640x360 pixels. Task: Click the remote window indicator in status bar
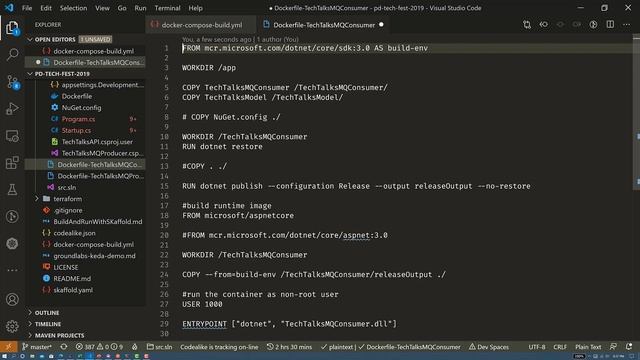point(9,347)
